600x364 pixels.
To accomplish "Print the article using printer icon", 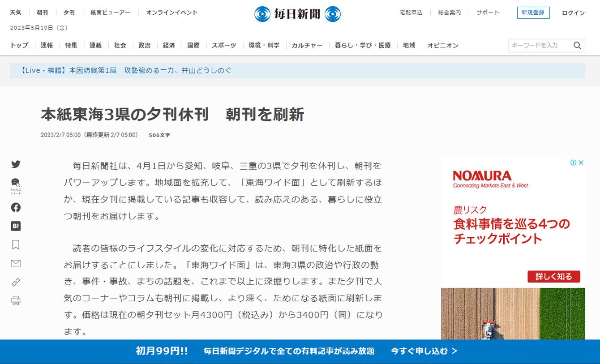I will coord(16,300).
